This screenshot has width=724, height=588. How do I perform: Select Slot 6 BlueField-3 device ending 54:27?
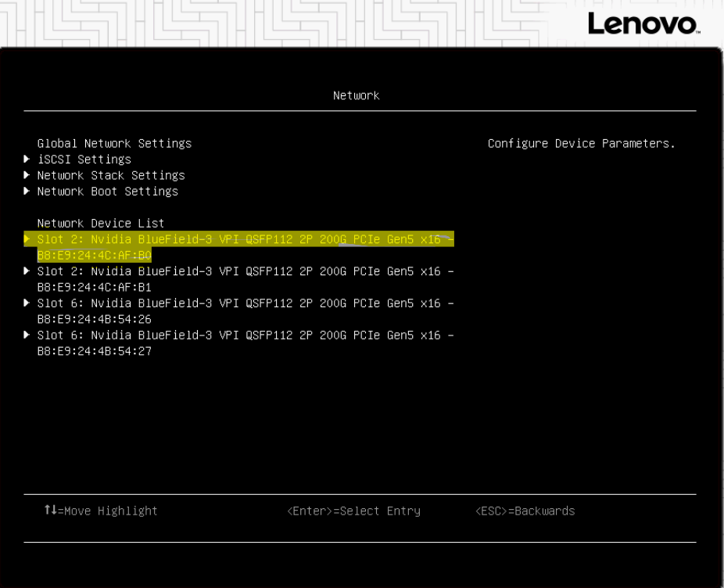(x=238, y=342)
